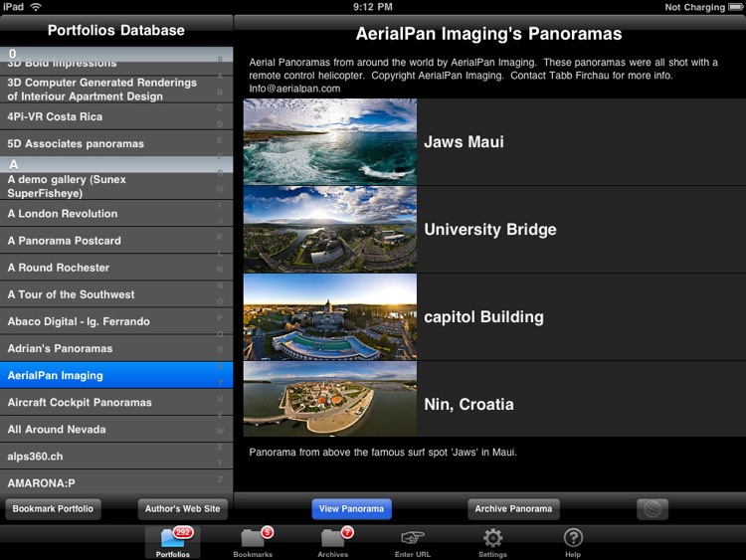The image size is (746, 560).
Task: Open A Panorama Postcard portfolio
Action: (116, 241)
